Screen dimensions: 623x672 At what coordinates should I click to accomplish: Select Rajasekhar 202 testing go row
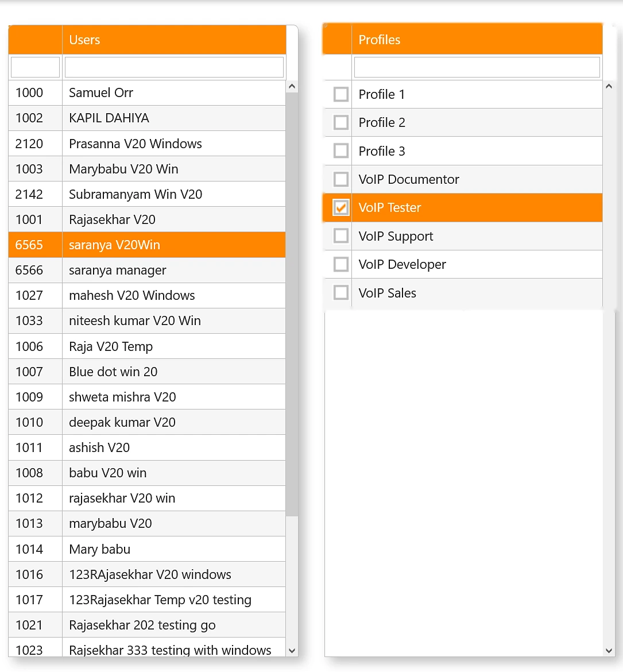click(x=147, y=625)
